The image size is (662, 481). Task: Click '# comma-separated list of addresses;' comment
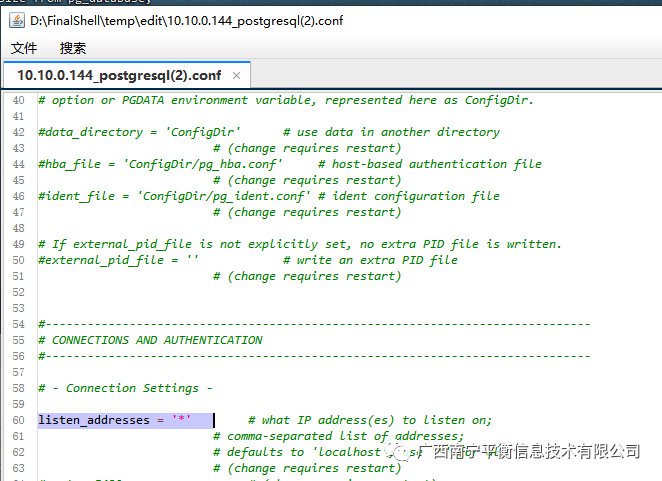click(339, 436)
